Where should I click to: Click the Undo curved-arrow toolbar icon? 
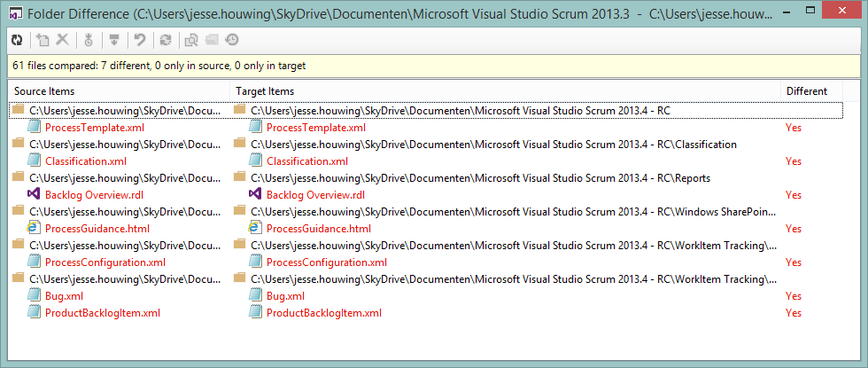140,39
